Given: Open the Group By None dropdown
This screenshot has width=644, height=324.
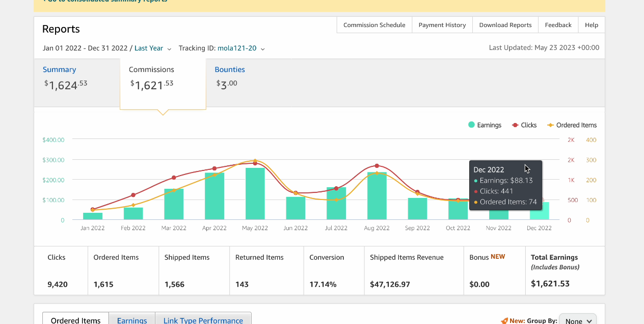Looking at the screenshot, I should click(x=578, y=321).
